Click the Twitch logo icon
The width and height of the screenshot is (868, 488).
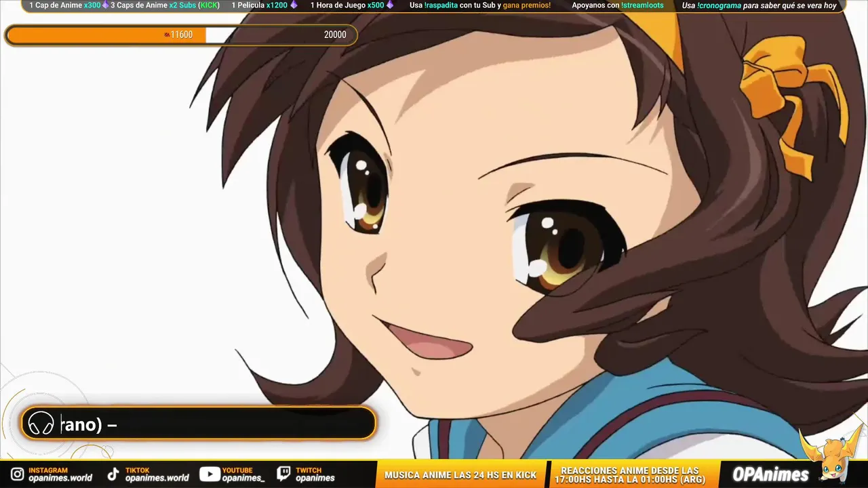point(284,474)
